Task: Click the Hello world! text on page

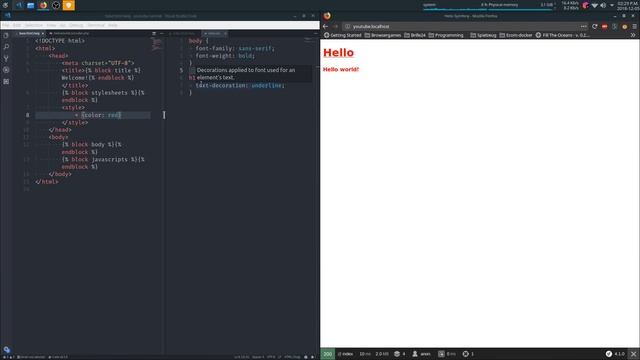Action: 341,69
